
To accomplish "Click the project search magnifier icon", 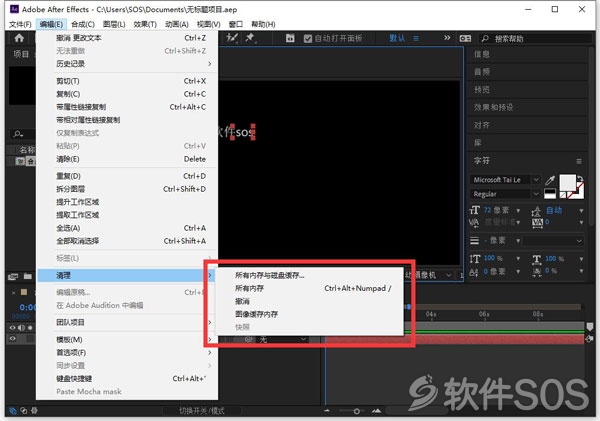I will coord(18,134).
